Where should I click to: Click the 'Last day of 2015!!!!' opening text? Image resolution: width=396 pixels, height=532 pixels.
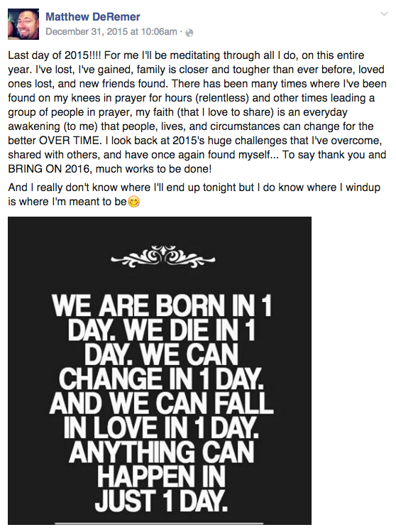click(x=55, y=55)
